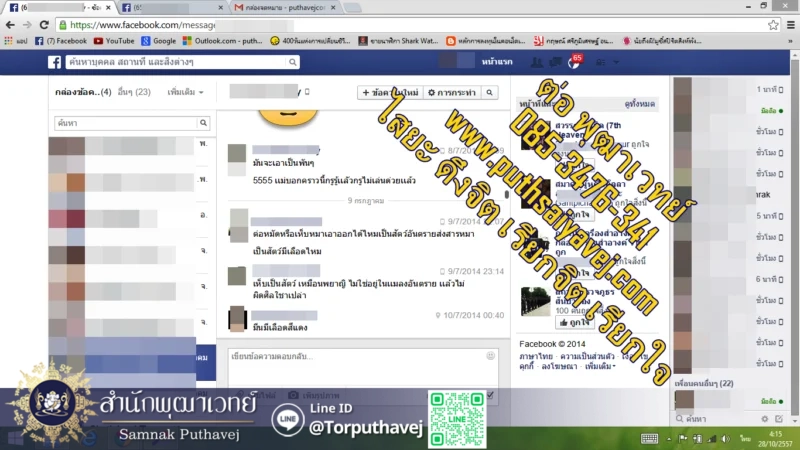Viewport: 800px width, 450px height.
Task: Show hidden system tray icons
Action: 669,439
